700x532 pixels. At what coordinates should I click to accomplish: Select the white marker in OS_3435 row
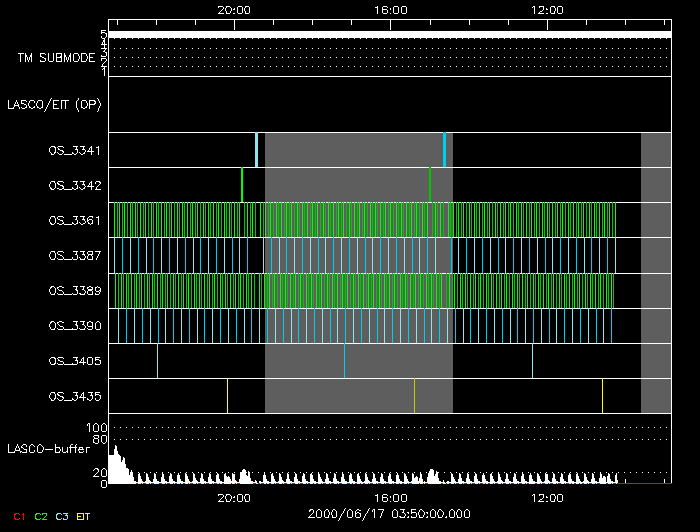click(227, 396)
